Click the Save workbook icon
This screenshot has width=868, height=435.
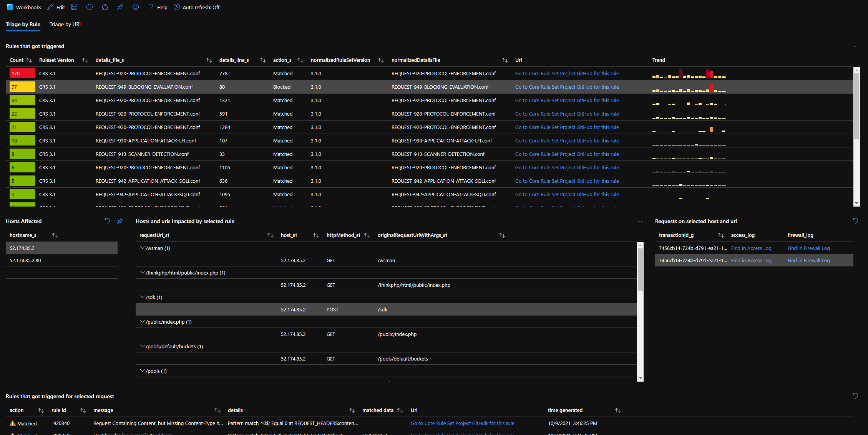74,7
